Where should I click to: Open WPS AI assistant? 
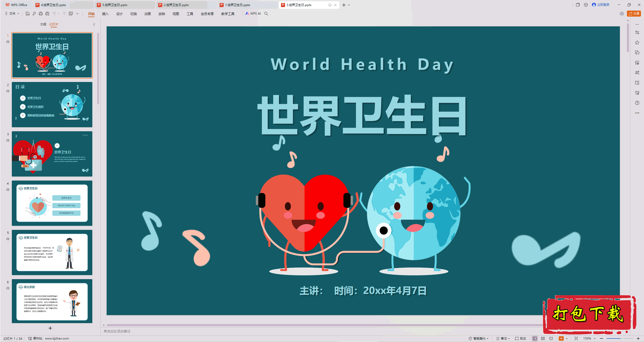[253, 14]
